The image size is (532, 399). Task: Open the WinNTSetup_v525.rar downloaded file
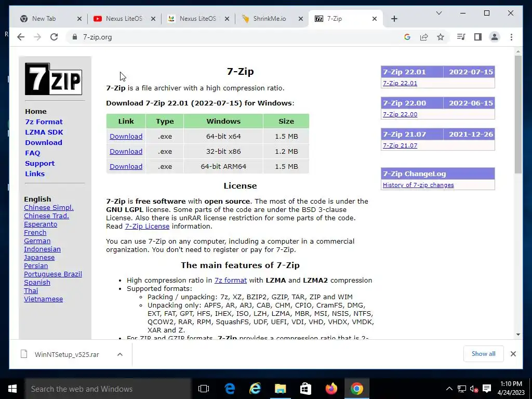(x=66, y=354)
